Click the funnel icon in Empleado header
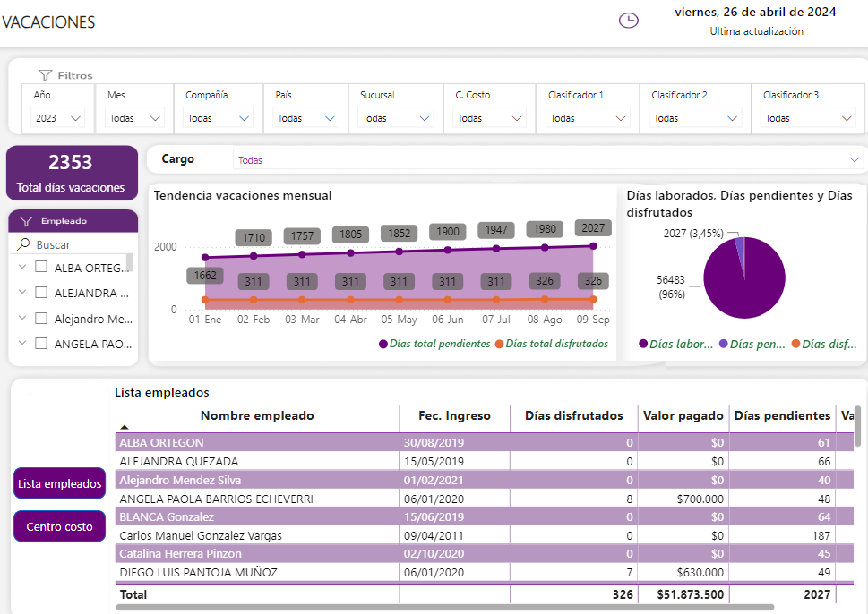 26,220
